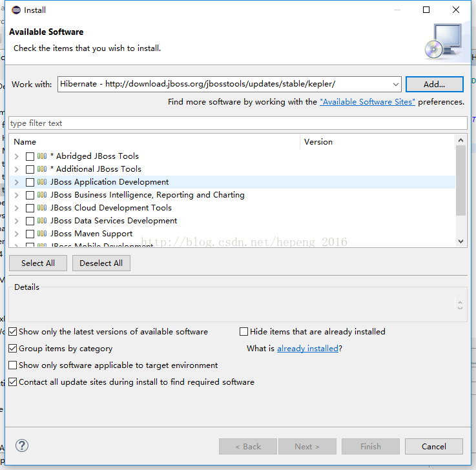Open the Work with site dropdown arrow
Image resolution: width=476 pixels, height=470 pixels.
(395, 85)
